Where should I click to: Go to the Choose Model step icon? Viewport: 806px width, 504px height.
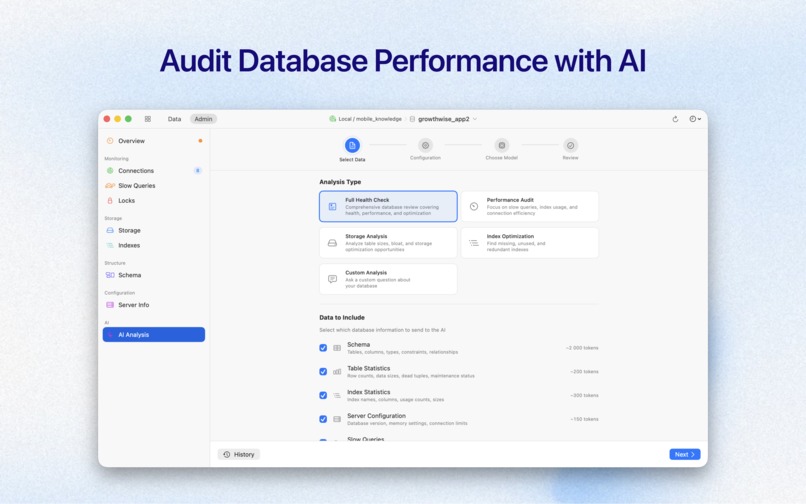(x=502, y=146)
